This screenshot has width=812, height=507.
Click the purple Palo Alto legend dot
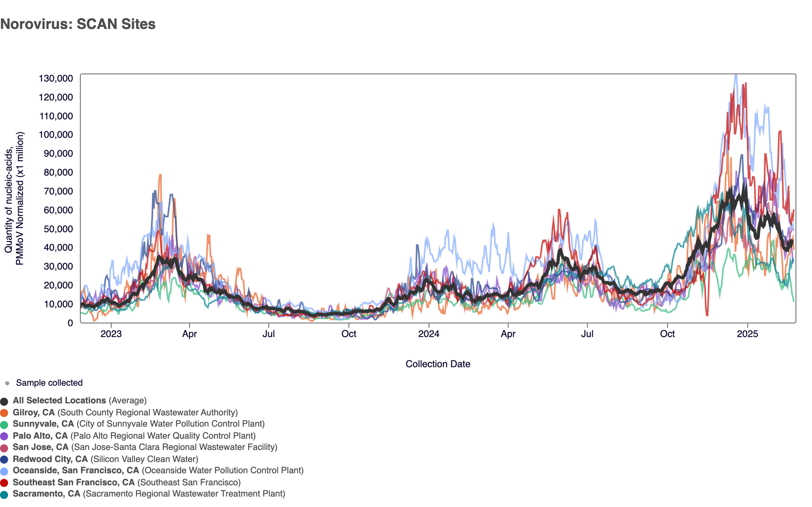pos(4,436)
